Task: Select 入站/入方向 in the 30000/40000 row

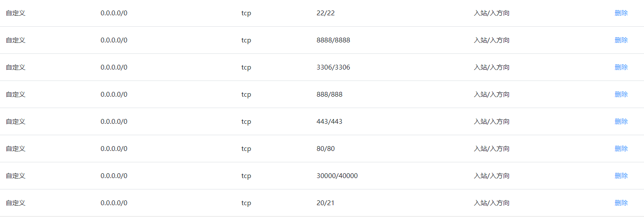Action: pos(492,176)
